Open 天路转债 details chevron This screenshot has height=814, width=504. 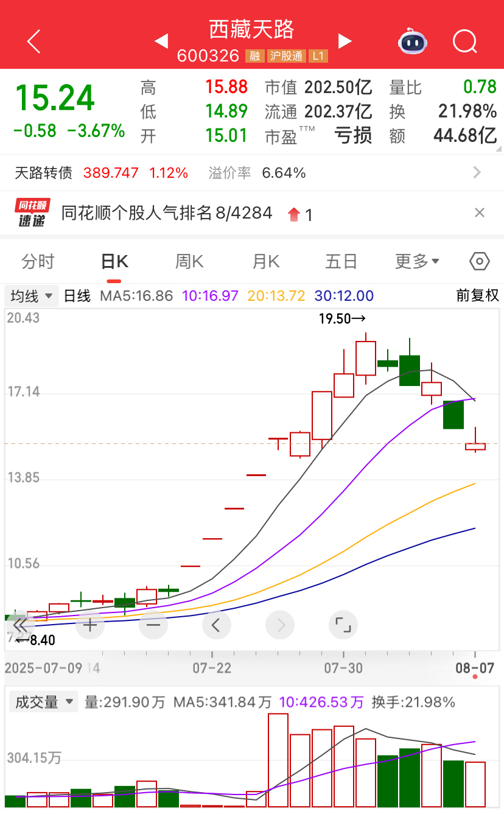pyautogui.click(x=478, y=172)
